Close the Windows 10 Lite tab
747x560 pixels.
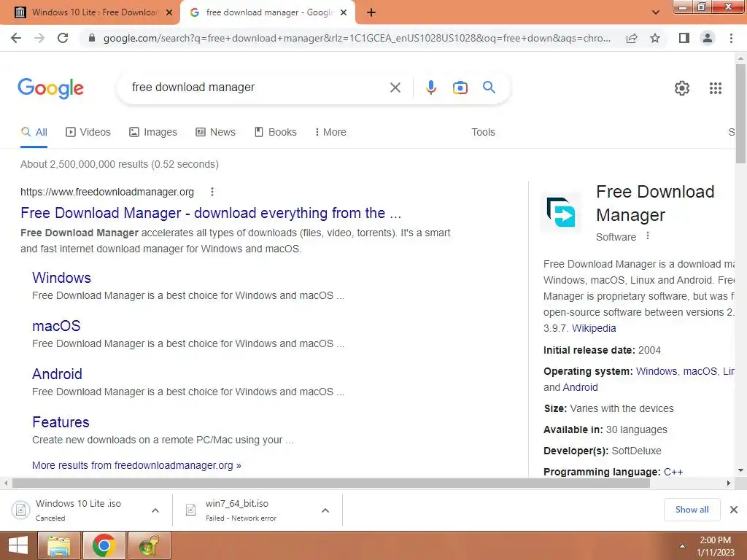click(169, 12)
